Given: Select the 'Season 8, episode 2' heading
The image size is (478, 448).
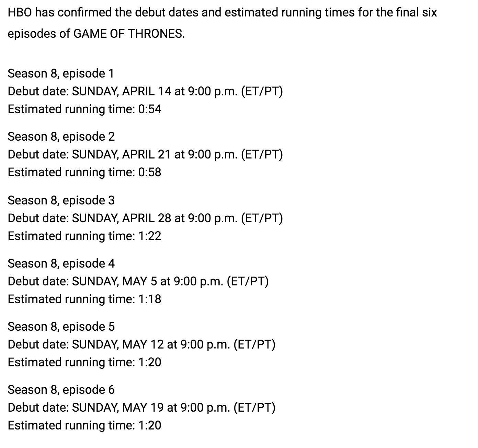Looking at the screenshot, I should [61, 137].
